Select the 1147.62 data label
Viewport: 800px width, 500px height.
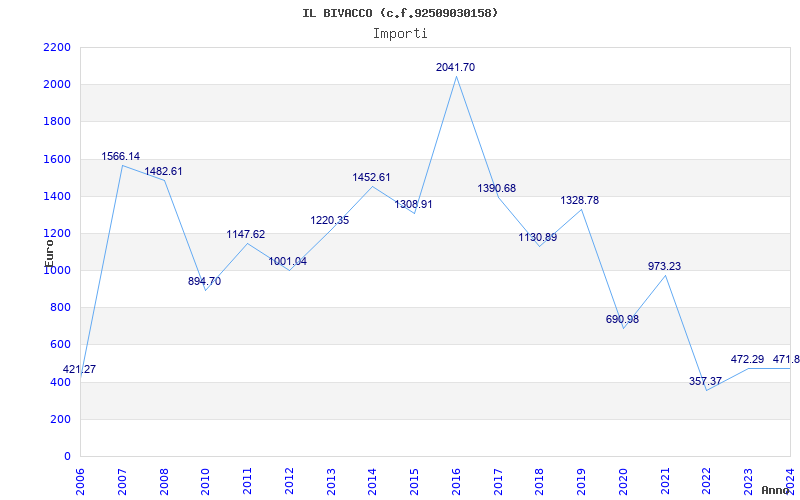pyautogui.click(x=246, y=235)
